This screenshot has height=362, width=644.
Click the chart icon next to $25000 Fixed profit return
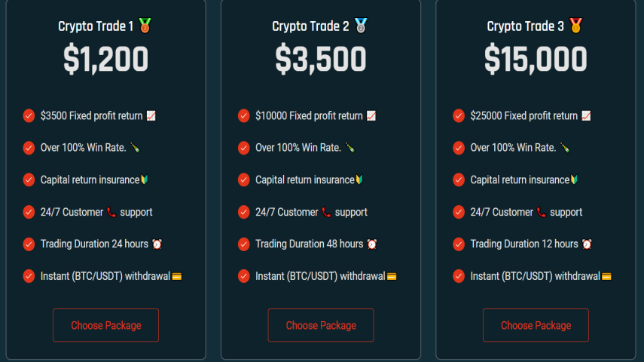point(586,116)
